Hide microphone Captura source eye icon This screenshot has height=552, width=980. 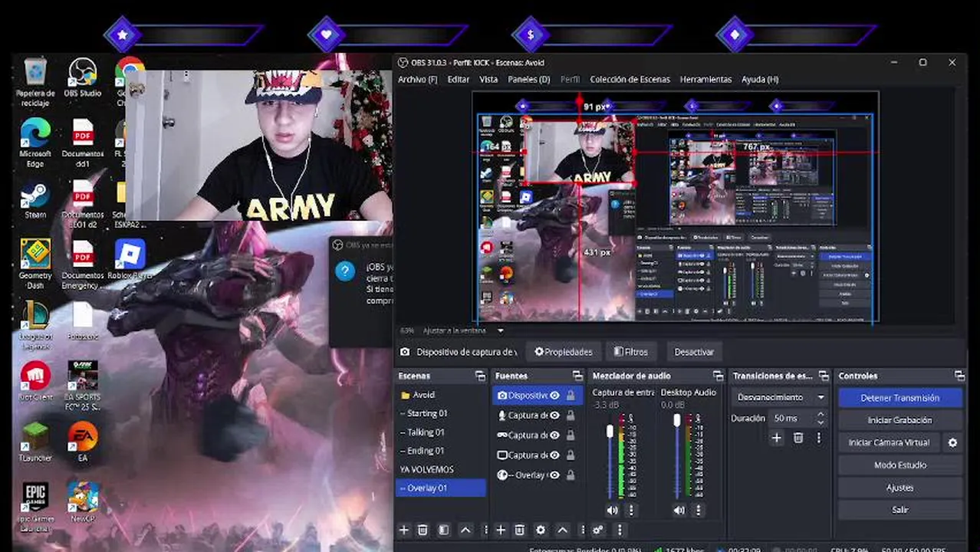click(554, 416)
